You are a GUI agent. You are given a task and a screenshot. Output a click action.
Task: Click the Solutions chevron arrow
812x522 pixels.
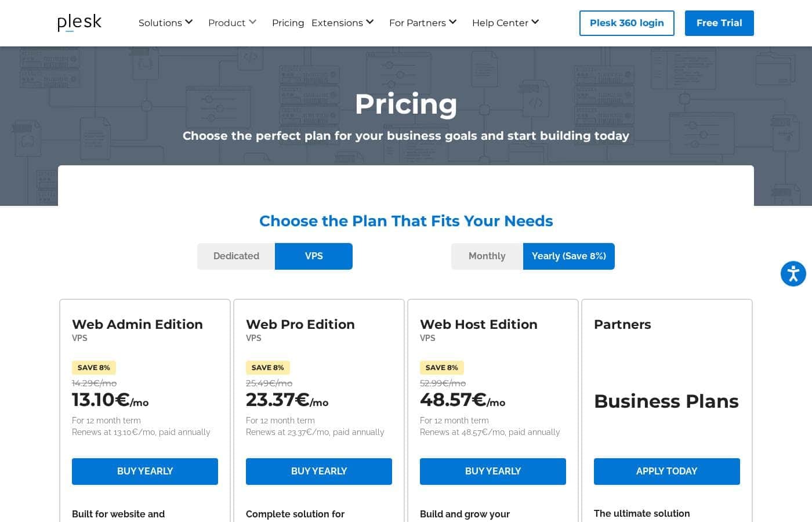[x=188, y=22]
